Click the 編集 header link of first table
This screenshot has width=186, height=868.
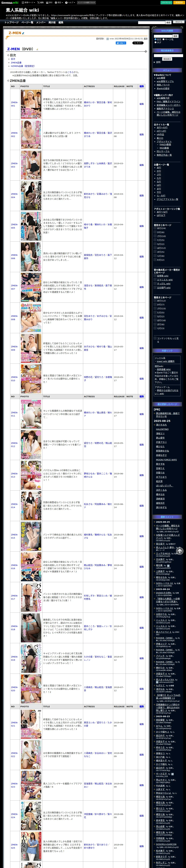142,86
